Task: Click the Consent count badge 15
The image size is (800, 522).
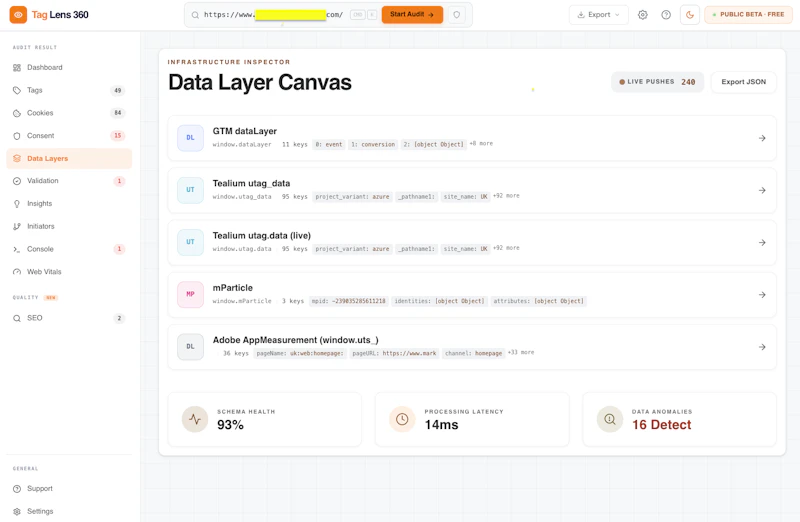Action: [118, 136]
